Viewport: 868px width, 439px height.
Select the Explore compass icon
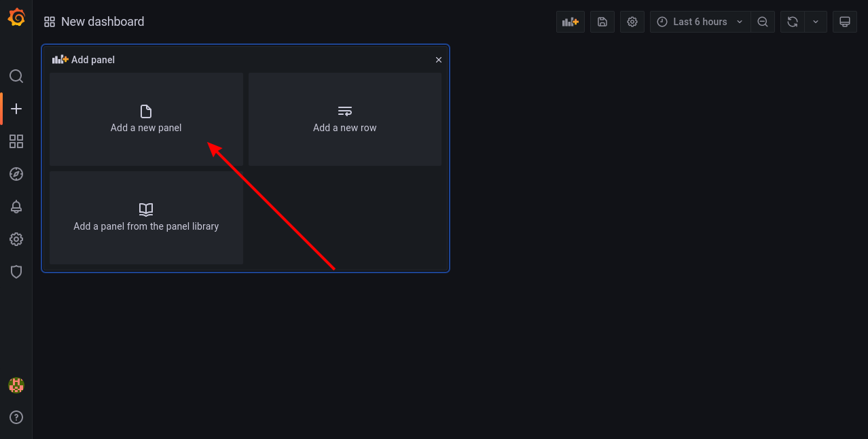click(16, 174)
